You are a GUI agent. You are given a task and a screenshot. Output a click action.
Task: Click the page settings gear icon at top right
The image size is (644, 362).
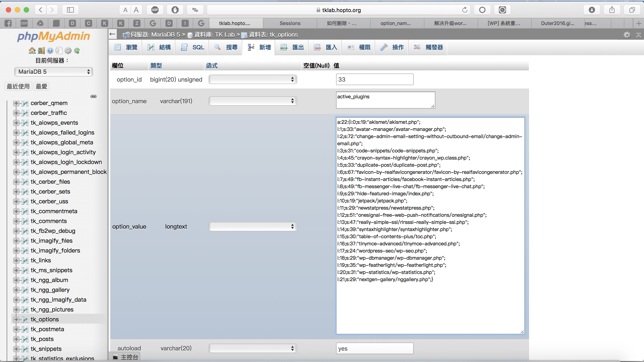pyautogui.click(x=627, y=35)
